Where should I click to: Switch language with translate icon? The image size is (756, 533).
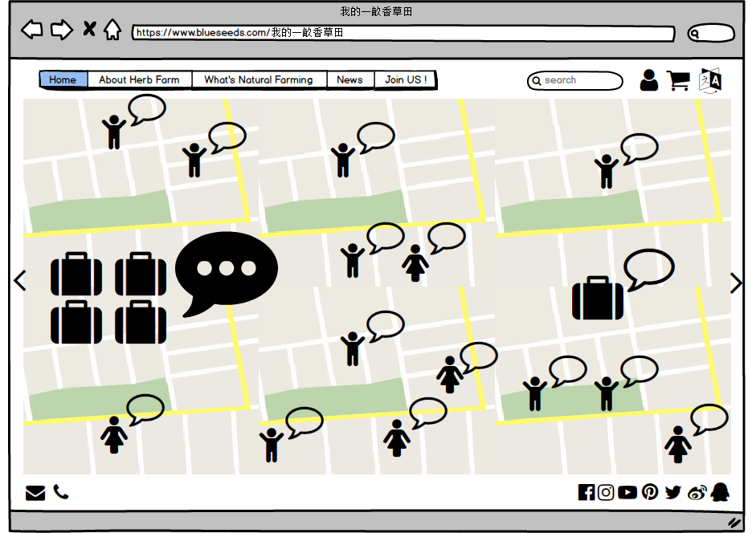tap(711, 80)
